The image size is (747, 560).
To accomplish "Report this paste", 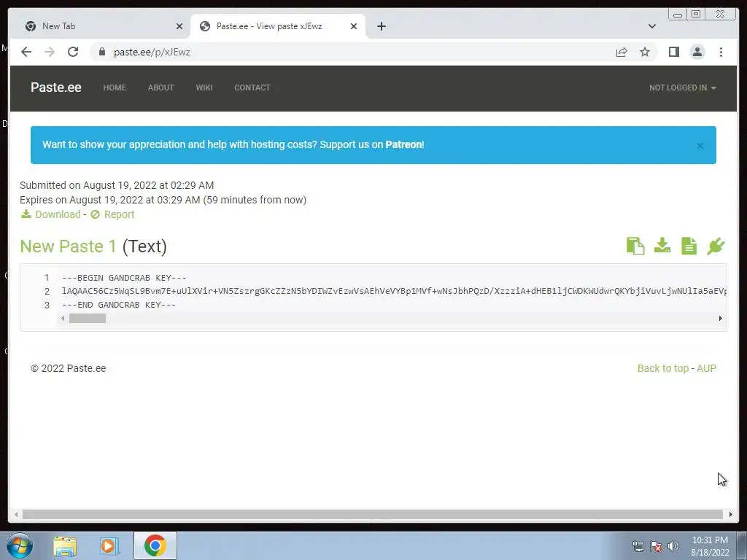I will pyautogui.click(x=112, y=214).
